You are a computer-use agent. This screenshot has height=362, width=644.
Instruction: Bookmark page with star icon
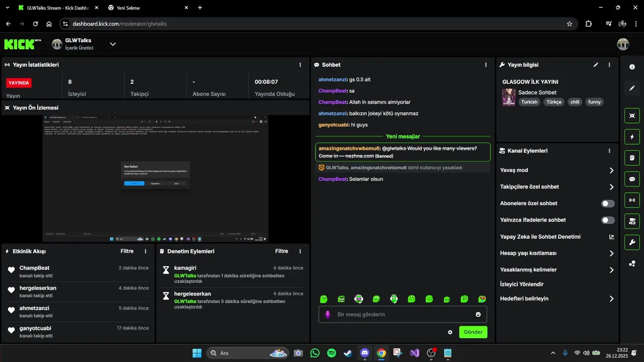click(570, 24)
